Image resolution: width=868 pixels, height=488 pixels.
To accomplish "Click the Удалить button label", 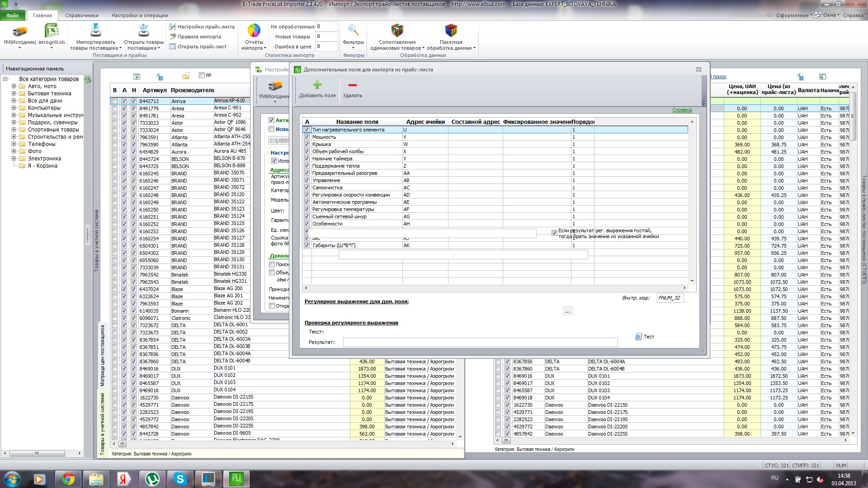I will coord(353,96).
